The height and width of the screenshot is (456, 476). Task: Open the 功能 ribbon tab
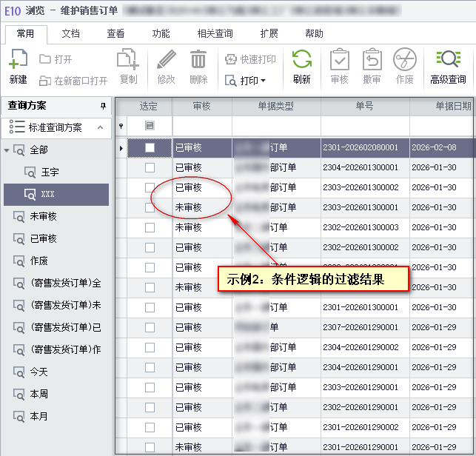tap(161, 33)
